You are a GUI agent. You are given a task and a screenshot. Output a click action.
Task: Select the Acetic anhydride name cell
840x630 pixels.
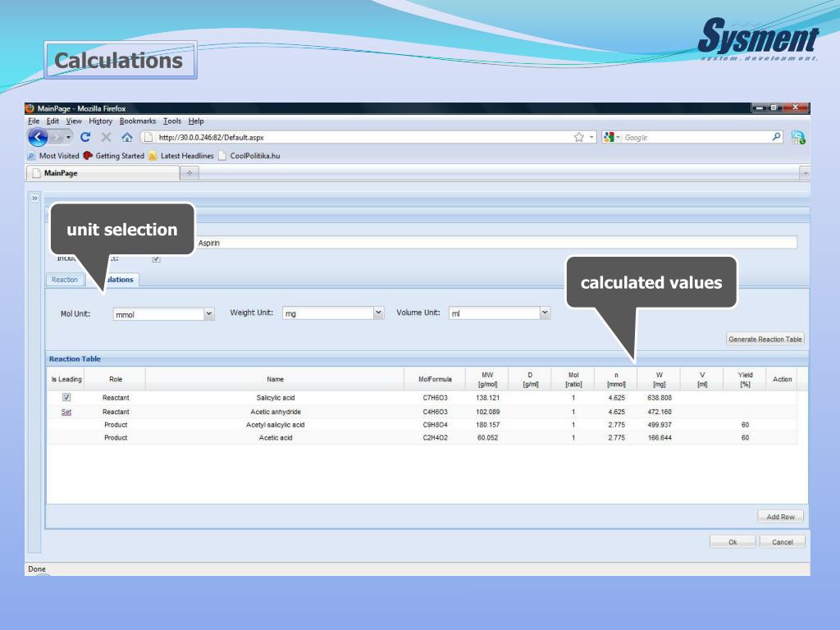[275, 412]
